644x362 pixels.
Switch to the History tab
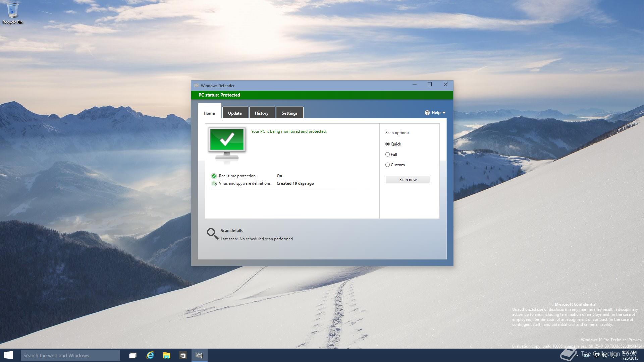262,113
